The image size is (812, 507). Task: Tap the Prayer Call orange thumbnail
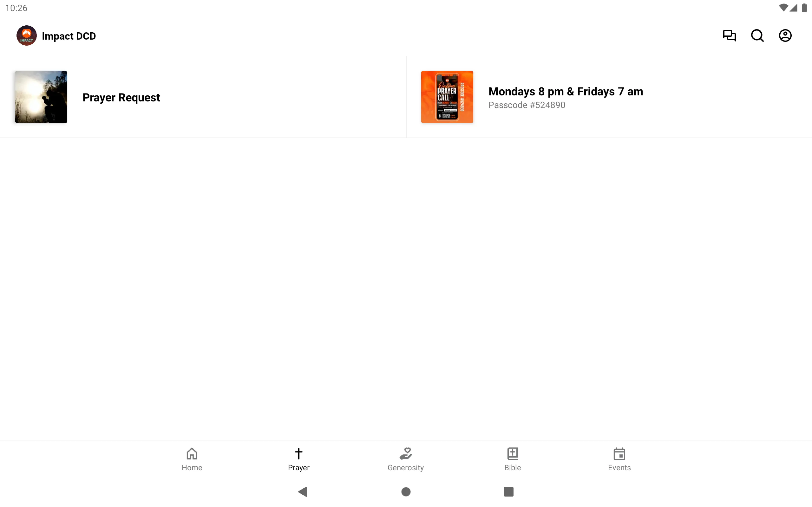[x=447, y=96]
